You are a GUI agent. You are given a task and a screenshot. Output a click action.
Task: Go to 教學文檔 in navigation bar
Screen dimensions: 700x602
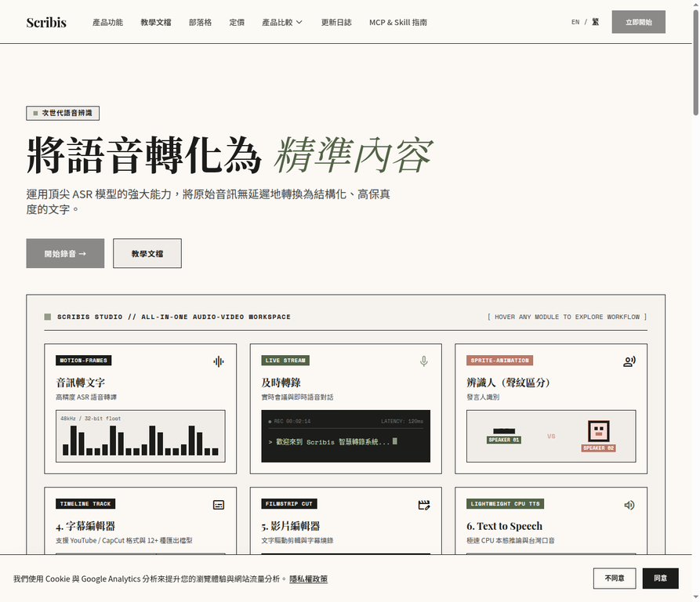(156, 22)
